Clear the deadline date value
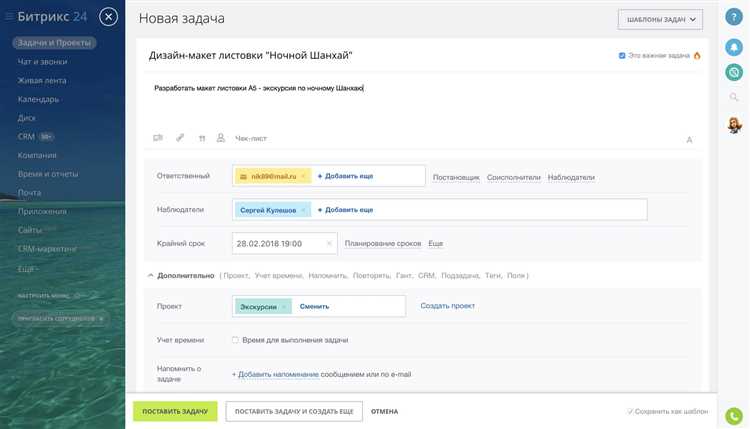 point(329,243)
